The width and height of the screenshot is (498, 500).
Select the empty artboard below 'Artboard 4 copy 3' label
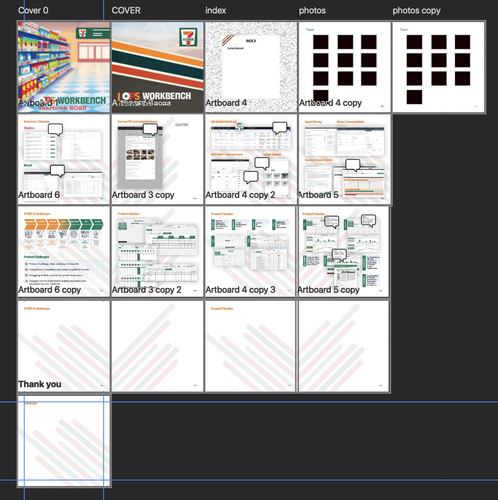[250, 346]
